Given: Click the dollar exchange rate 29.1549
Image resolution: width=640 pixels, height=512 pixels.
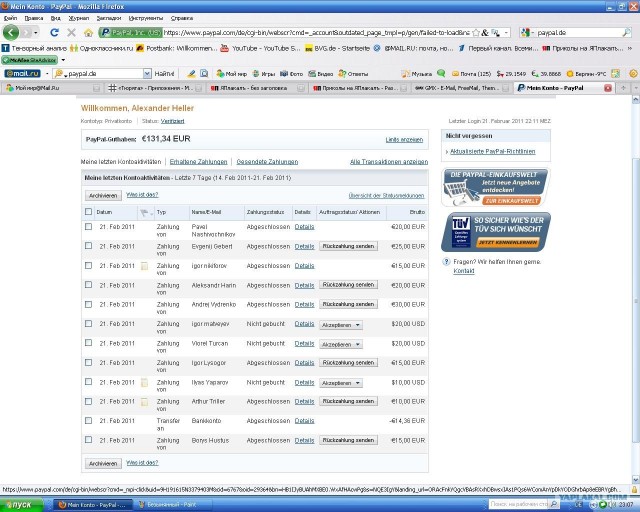Looking at the screenshot, I should (511, 74).
